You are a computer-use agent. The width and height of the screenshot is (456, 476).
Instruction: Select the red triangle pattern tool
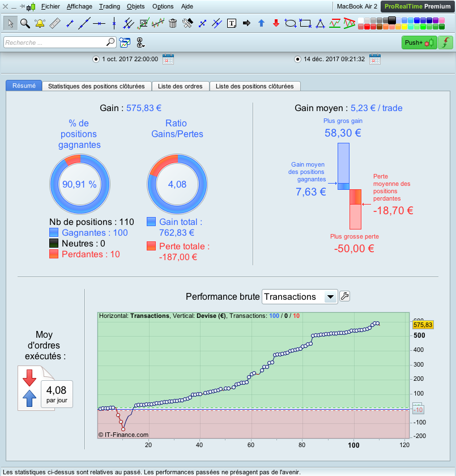tap(350, 23)
